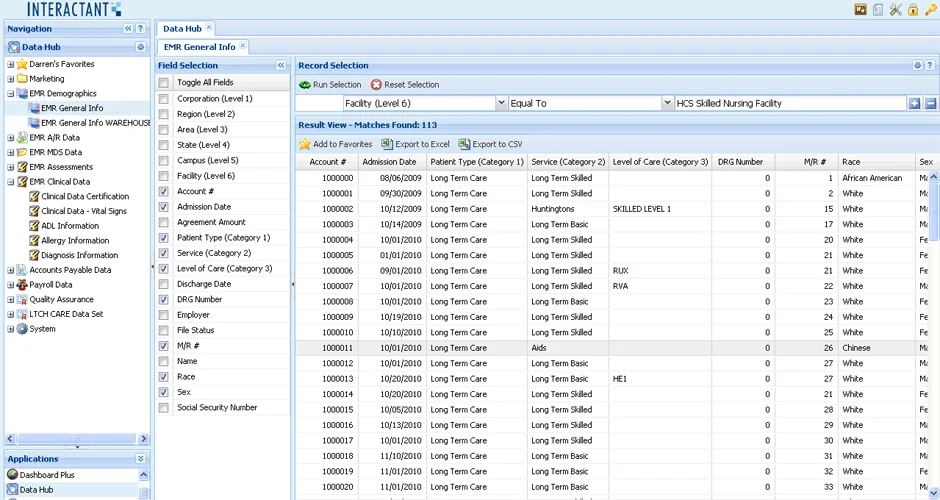Click the Add to Favorites star
The width and height of the screenshot is (940, 500).
305,144
